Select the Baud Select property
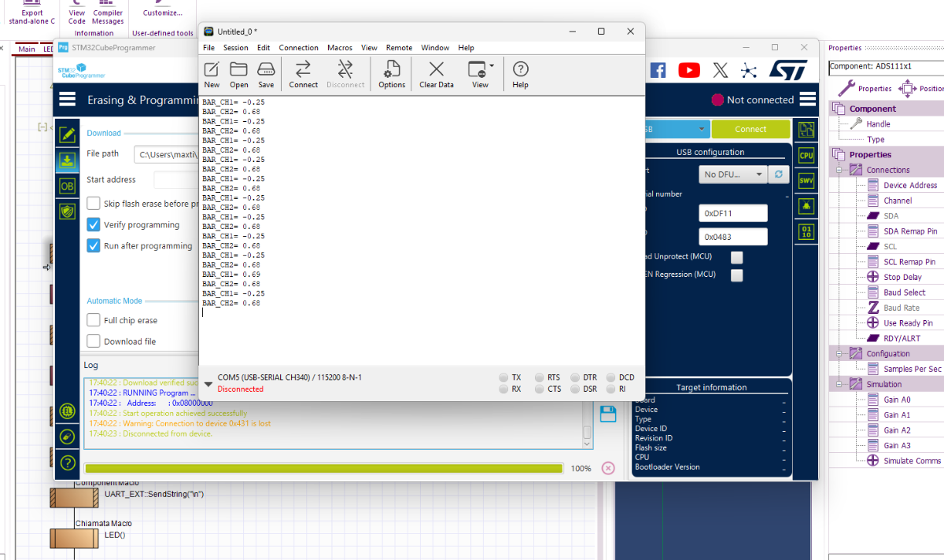Viewport: 944px width, 560px height. click(904, 293)
